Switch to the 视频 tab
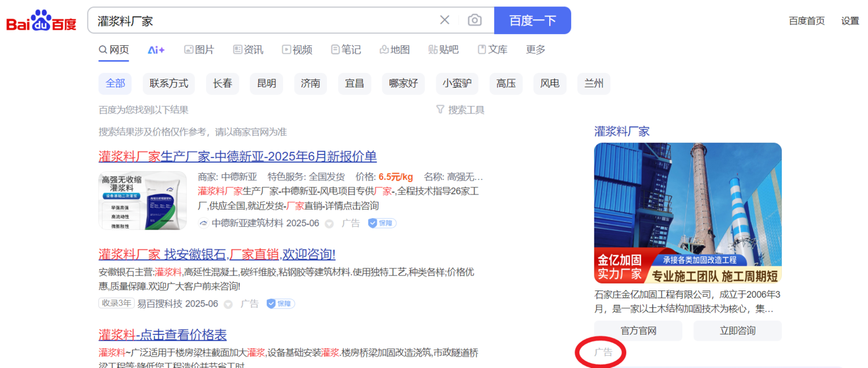Screen dimensions: 868x368 click(297, 50)
